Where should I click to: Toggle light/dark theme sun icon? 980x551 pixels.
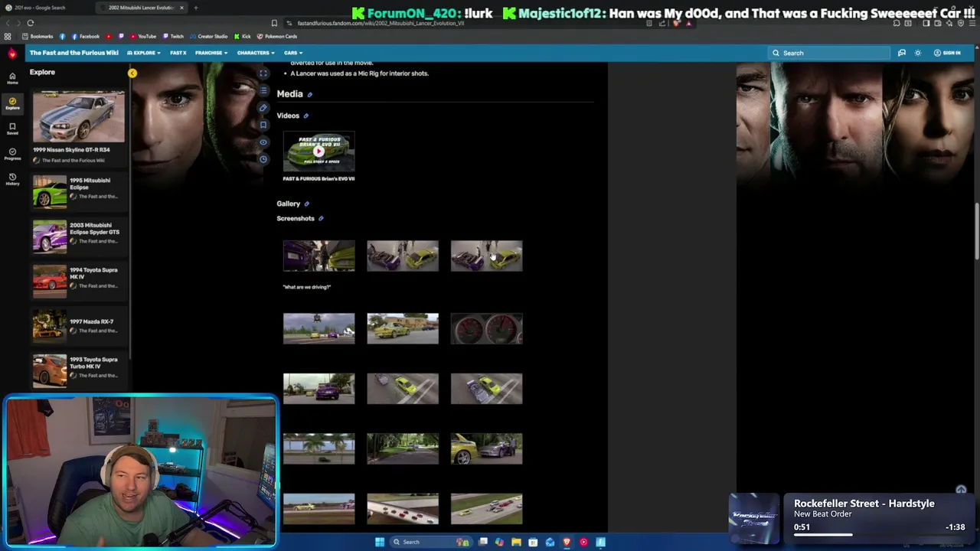tap(918, 53)
